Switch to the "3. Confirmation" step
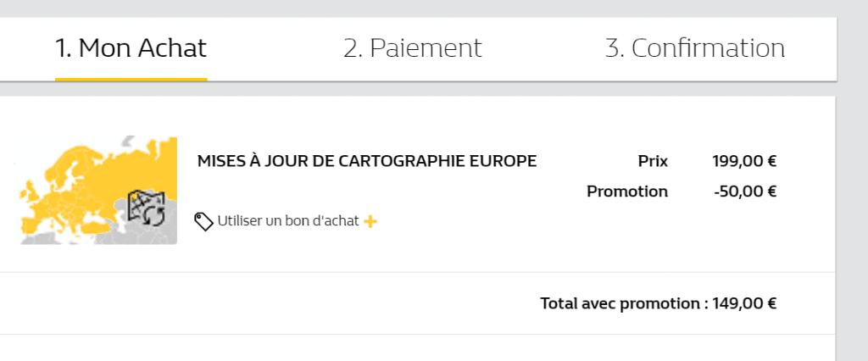The width and height of the screenshot is (868, 361). [694, 47]
